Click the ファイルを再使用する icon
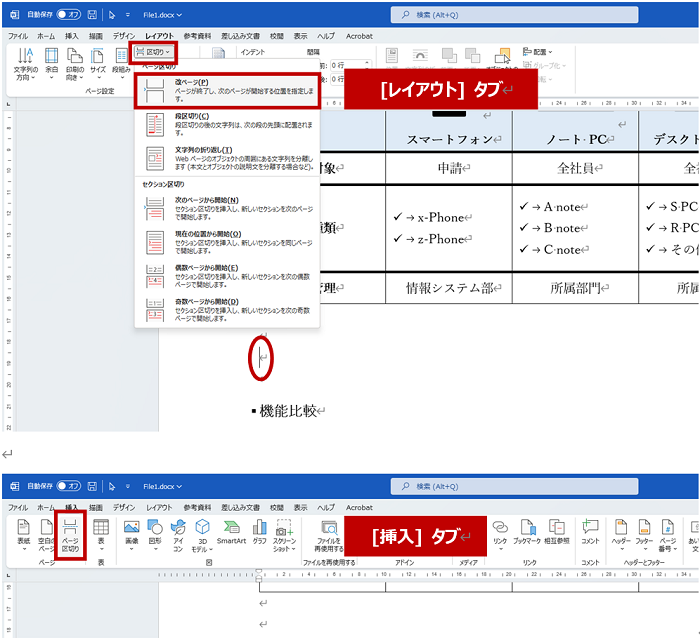The image size is (700, 640). pos(330,535)
